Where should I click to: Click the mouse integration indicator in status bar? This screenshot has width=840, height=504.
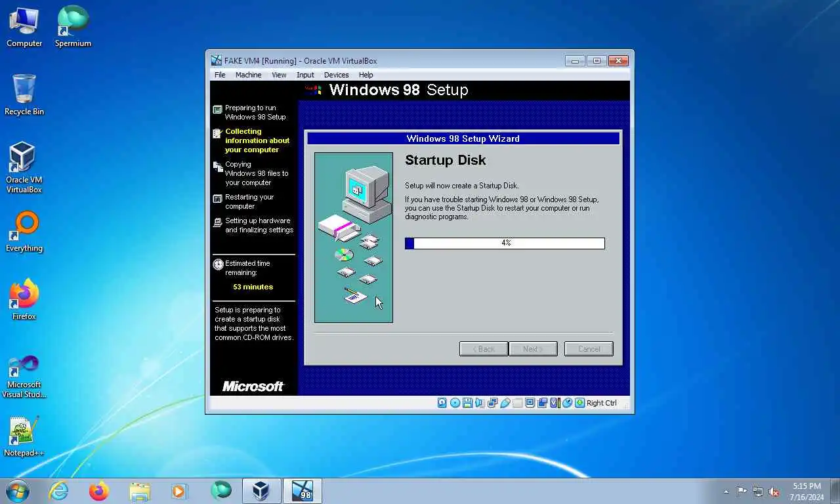[567, 403]
